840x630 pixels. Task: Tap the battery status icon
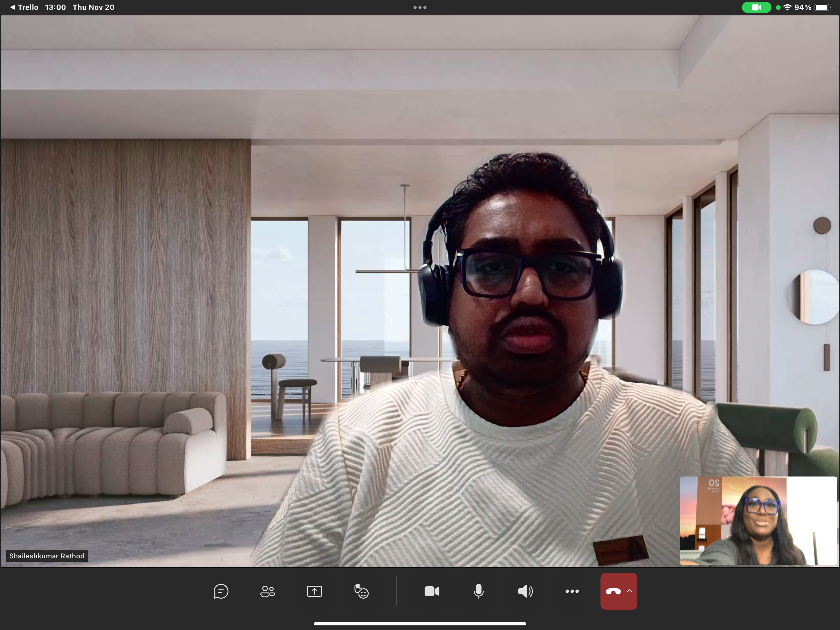click(x=822, y=7)
